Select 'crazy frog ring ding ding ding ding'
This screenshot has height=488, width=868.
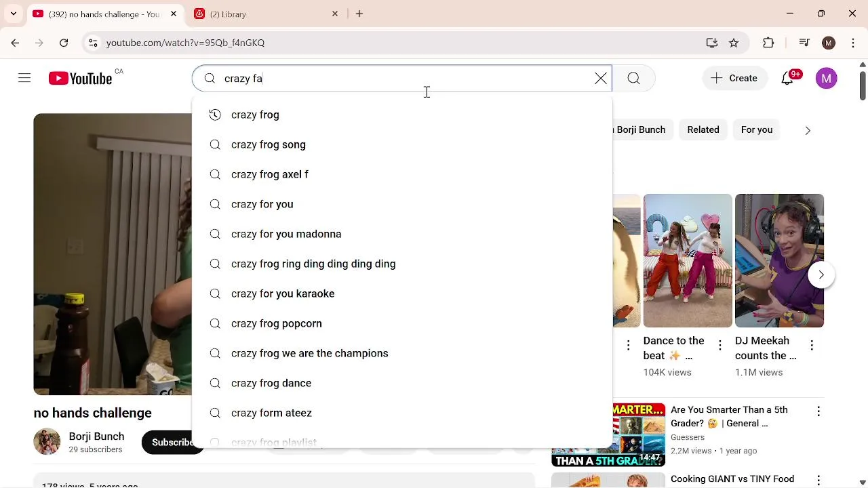[x=402, y=264]
